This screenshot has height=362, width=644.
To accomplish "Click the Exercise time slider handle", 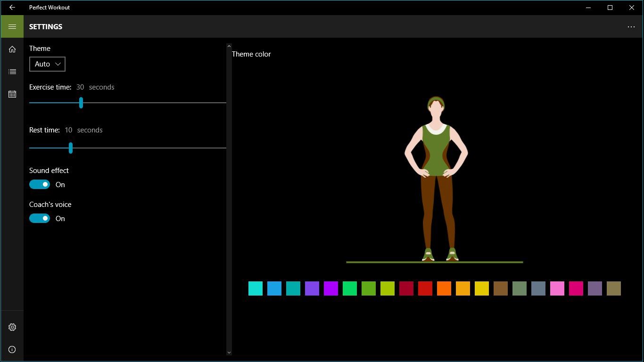I will point(81,103).
